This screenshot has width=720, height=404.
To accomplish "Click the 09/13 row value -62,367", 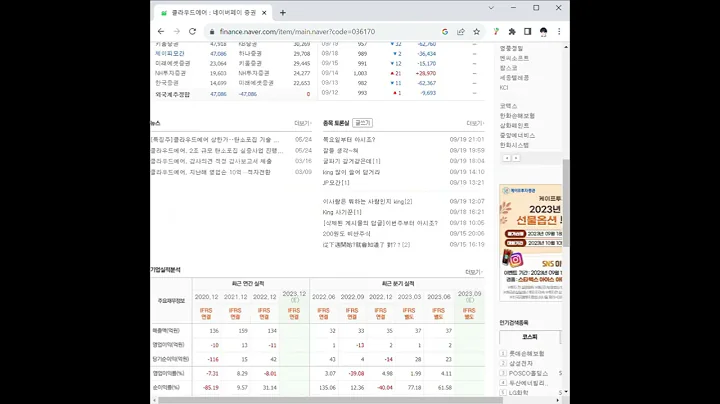I will [426, 83].
